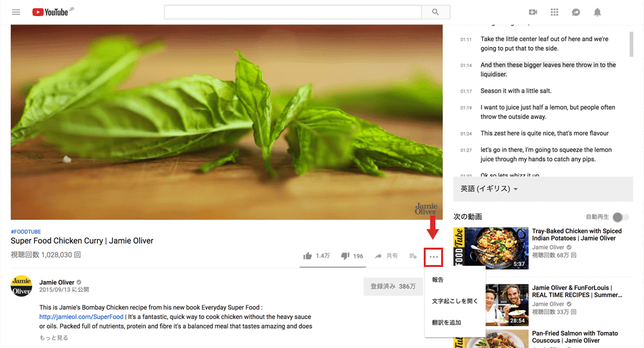
Task: Focus the YouTube search field
Action: pyautogui.click(x=293, y=12)
